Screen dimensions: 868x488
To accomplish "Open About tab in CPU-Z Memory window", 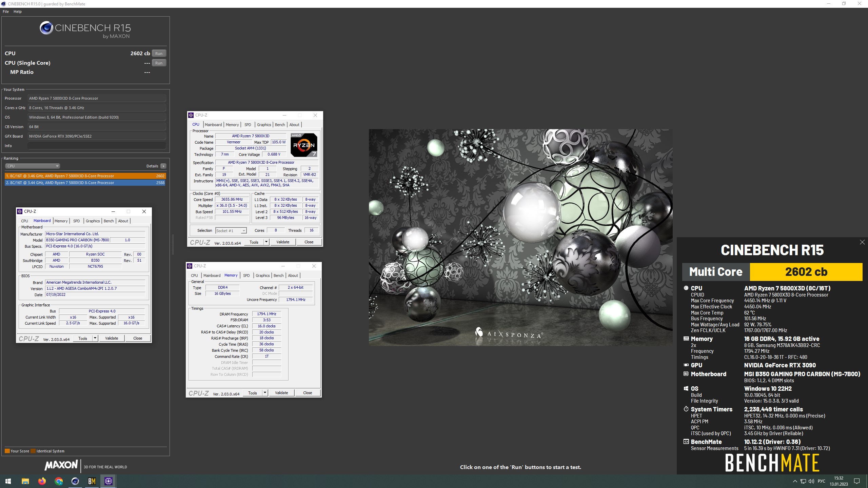I will 293,276.
